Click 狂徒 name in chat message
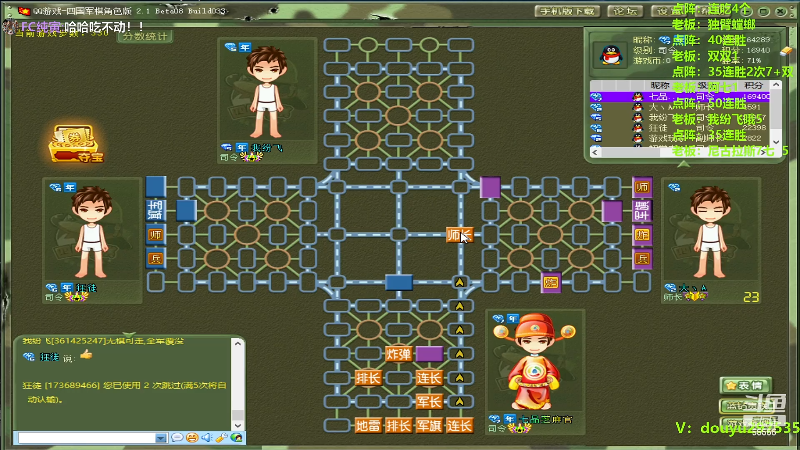This screenshot has width=800, height=450. (x=49, y=357)
